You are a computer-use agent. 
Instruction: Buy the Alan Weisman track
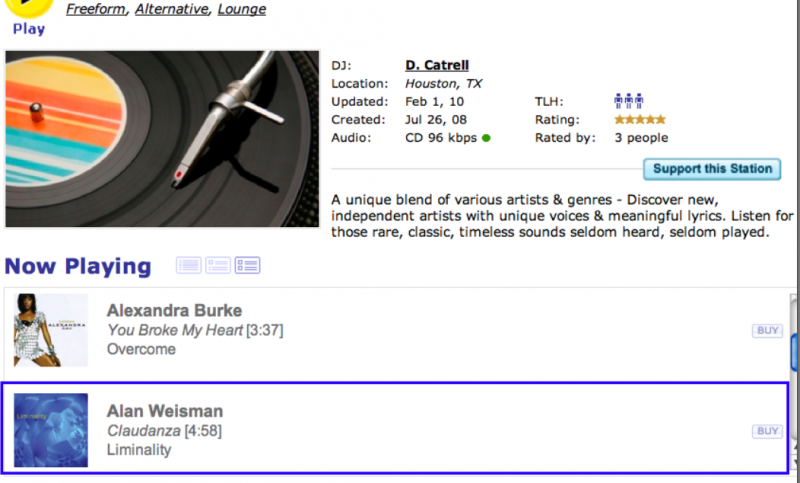(767, 431)
